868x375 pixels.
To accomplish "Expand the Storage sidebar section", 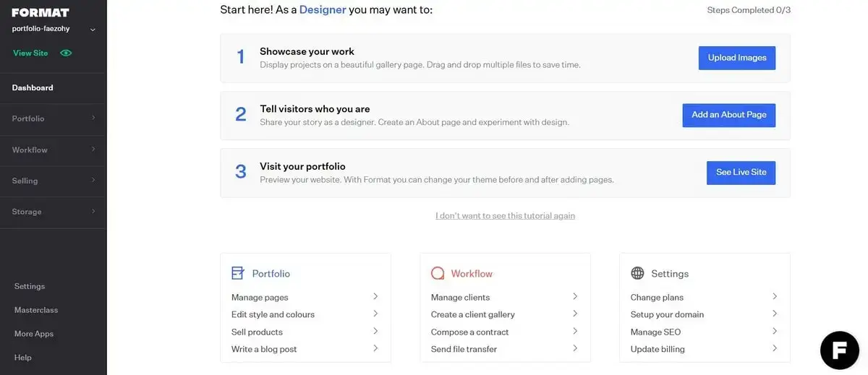I will click(x=54, y=212).
